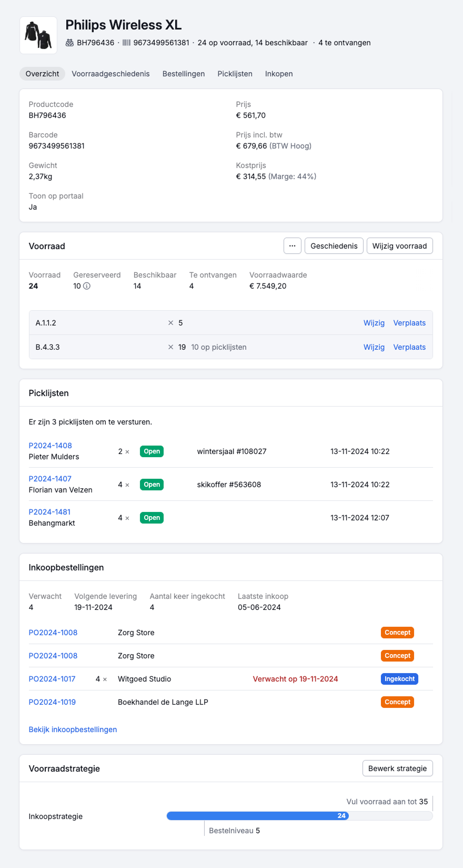
Task: Open picklist P2024-1407
Action: pyautogui.click(x=50, y=479)
